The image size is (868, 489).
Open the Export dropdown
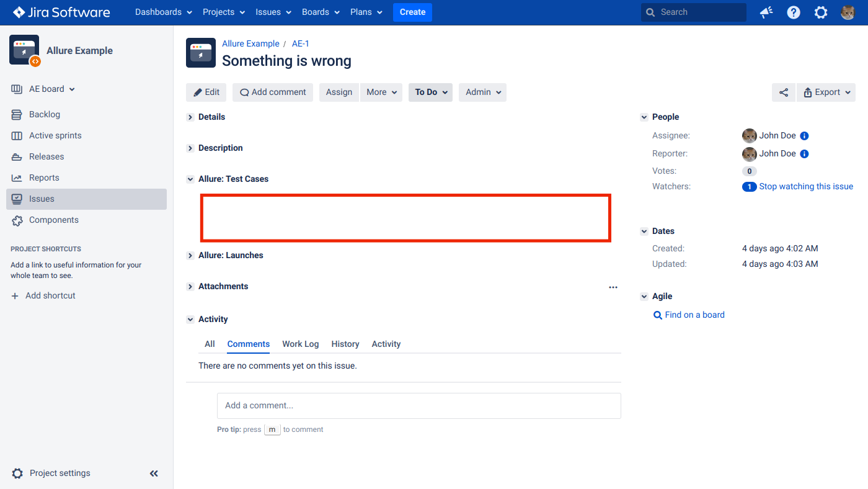tap(826, 92)
